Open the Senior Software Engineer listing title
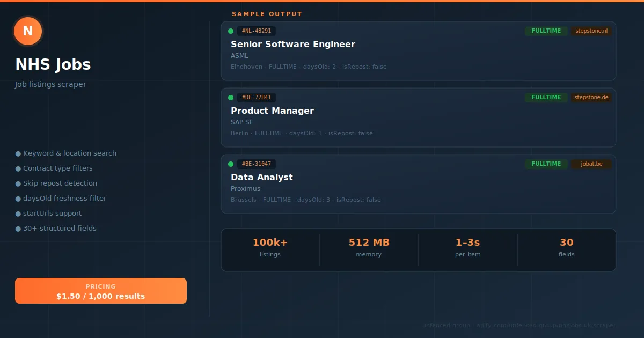644x338 pixels. point(293,45)
